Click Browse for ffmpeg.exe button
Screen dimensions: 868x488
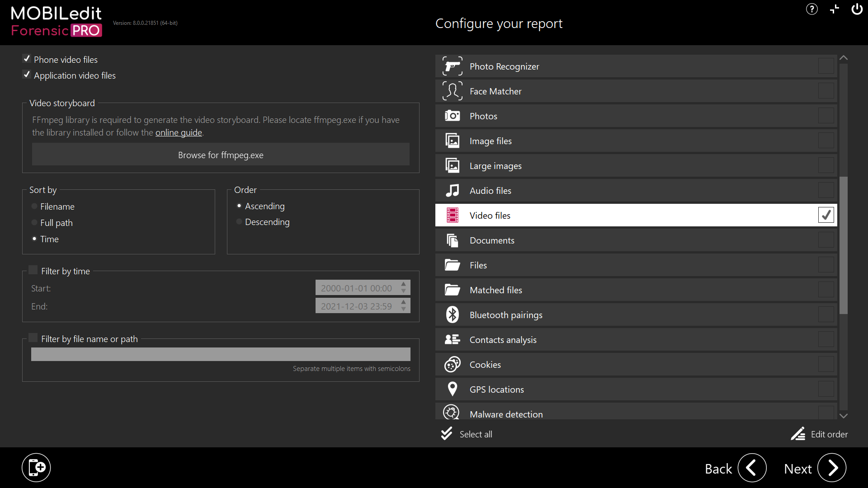(x=221, y=155)
